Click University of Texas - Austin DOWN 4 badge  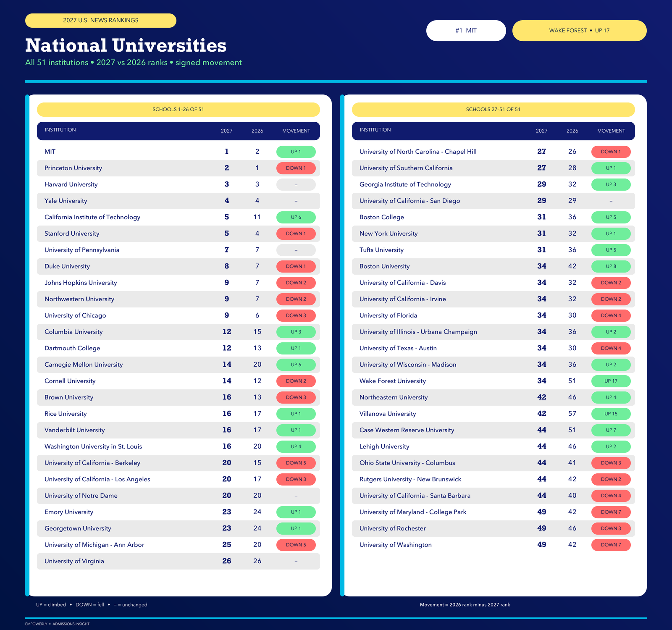click(611, 348)
